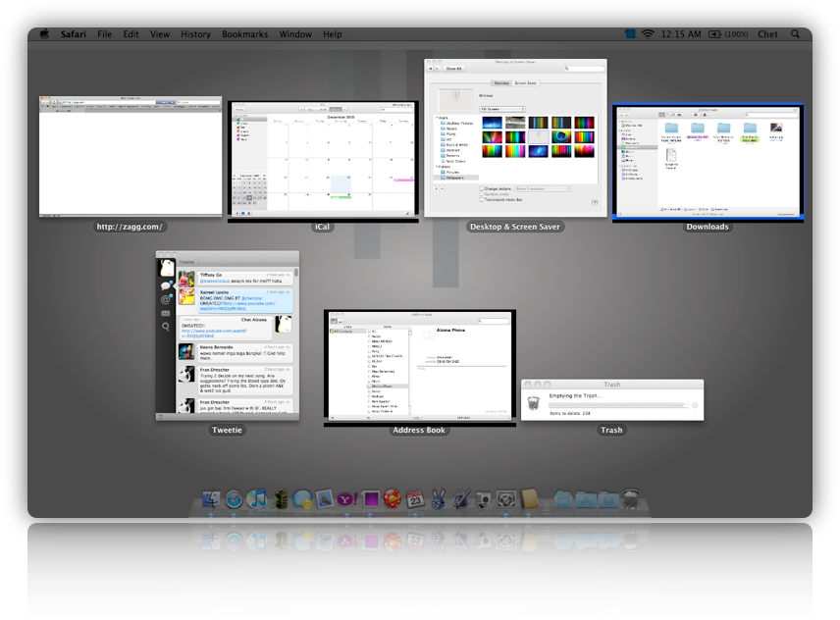Enable the Translucent menu bar checkbox
The width and height of the screenshot is (840, 620).
point(482,199)
